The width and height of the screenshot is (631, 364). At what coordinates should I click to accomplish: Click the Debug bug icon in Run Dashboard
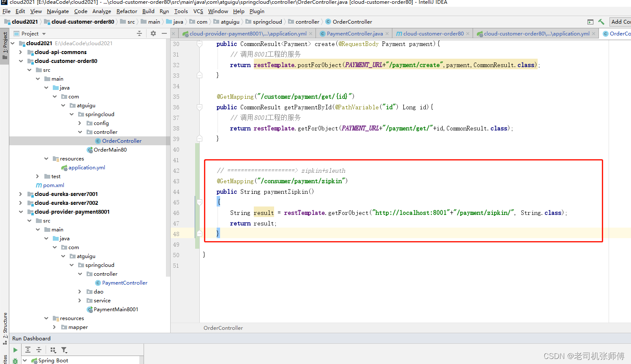tap(15, 361)
